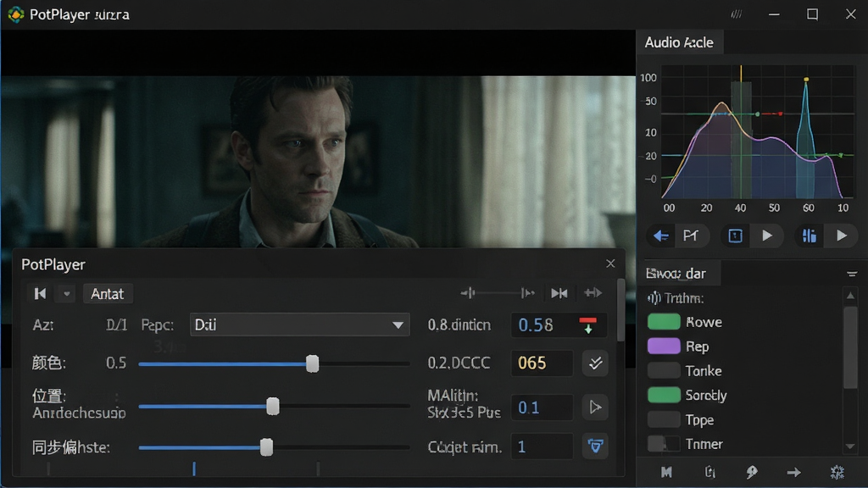Click the blue filter icon beside value 1
The image size is (868, 488).
595,446
